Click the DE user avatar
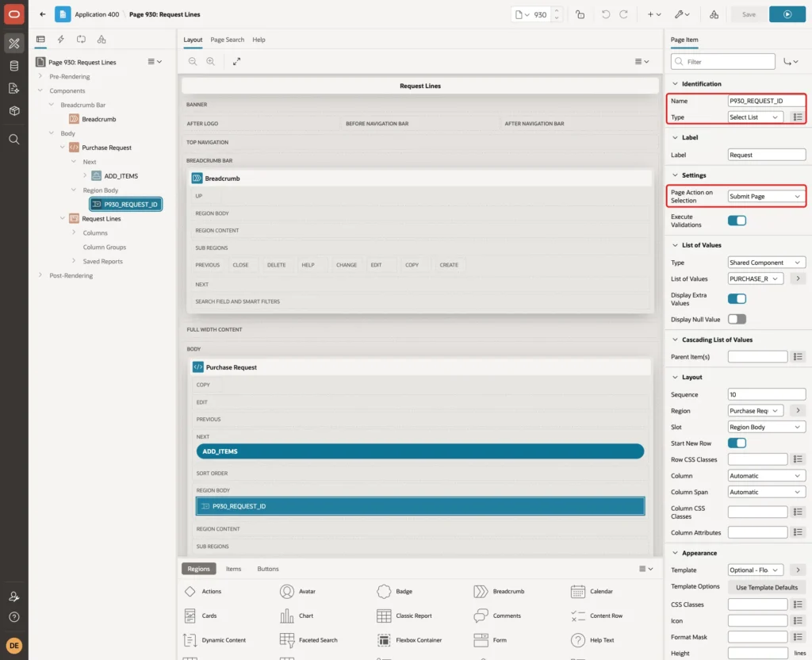Viewport: 812px width, 660px height. click(x=14, y=646)
